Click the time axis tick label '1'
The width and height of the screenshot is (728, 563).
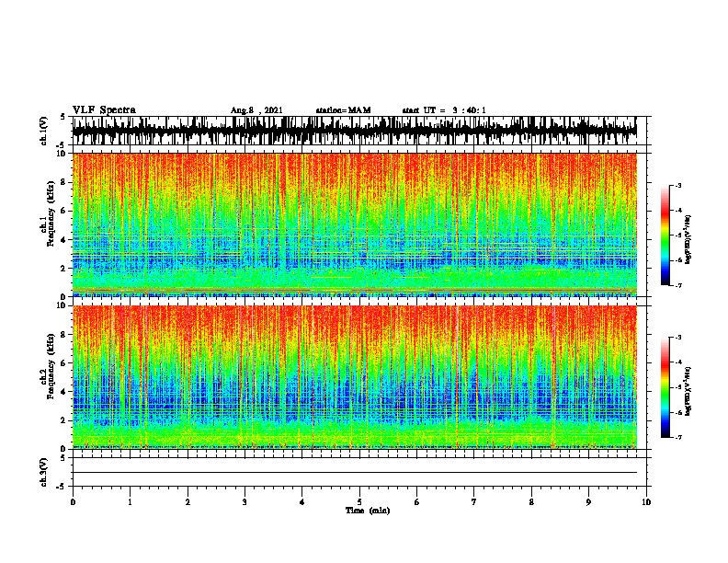click(x=130, y=502)
